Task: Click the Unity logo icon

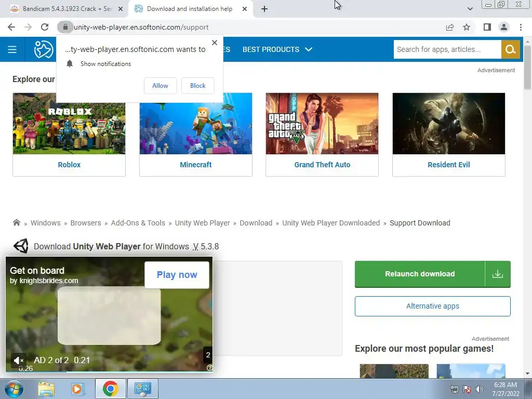Action: click(x=21, y=246)
